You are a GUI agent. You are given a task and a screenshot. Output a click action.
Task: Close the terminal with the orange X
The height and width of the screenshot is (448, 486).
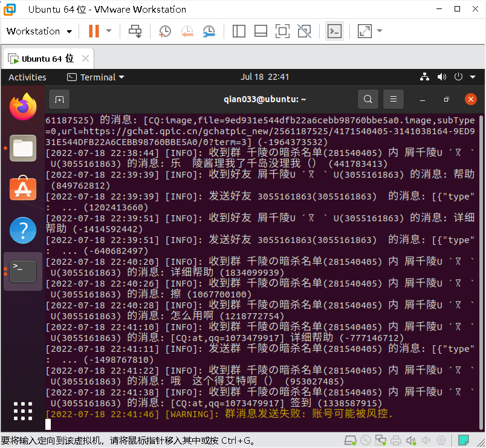click(x=471, y=99)
